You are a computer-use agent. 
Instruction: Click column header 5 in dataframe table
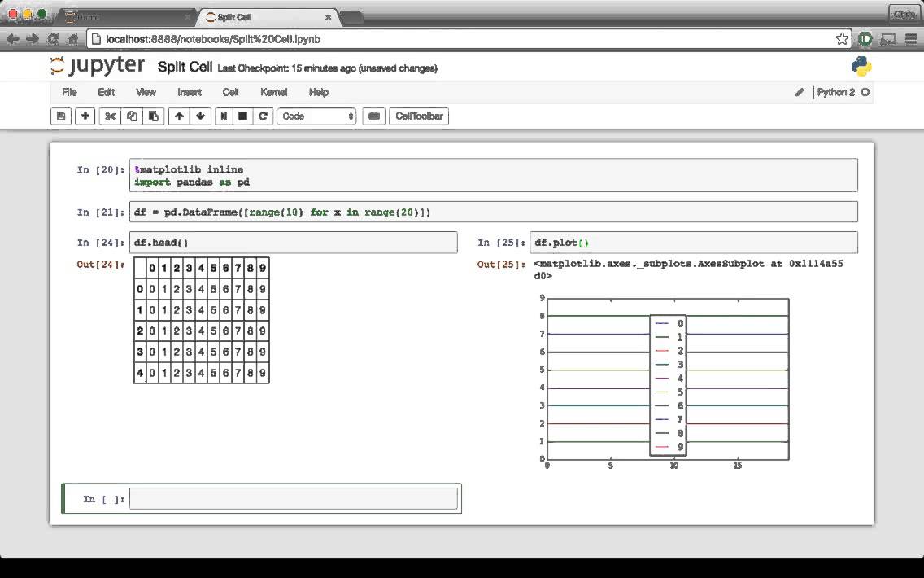click(213, 268)
